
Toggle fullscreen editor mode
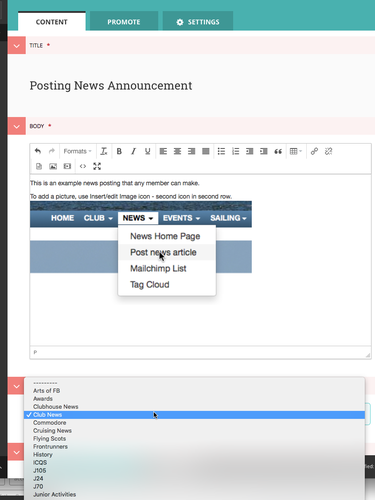tap(97, 166)
